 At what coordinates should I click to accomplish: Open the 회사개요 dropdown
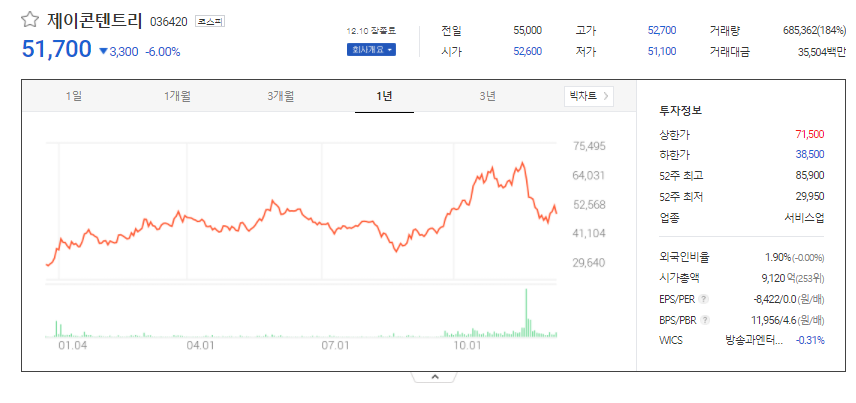[371, 50]
